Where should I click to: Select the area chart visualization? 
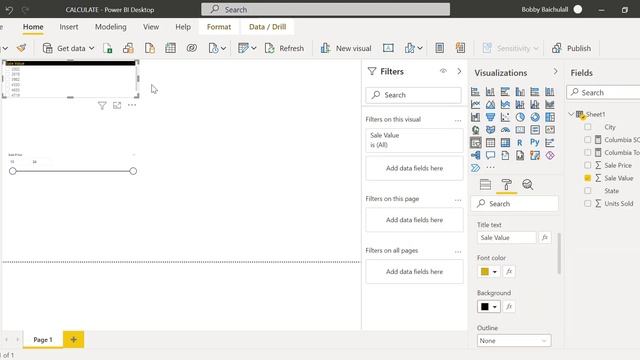click(490, 104)
